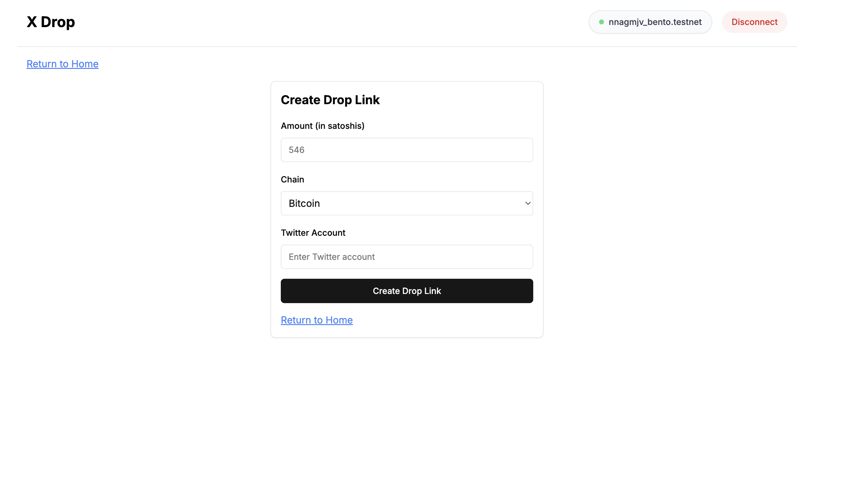Click the green connection status dot
The height and width of the screenshot is (499, 868).
601,22
